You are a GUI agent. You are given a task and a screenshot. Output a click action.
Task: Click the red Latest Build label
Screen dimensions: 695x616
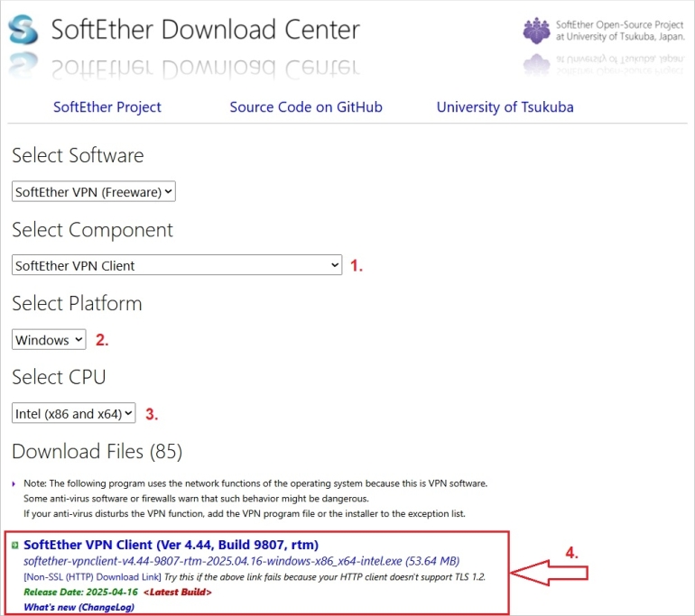177,592
